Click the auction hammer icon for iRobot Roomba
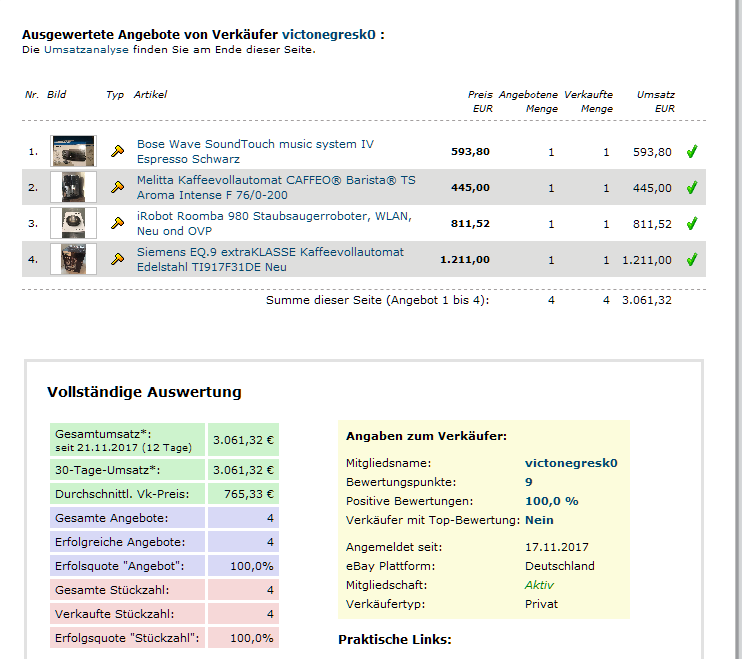The height and width of the screenshot is (659, 742). pos(117,223)
